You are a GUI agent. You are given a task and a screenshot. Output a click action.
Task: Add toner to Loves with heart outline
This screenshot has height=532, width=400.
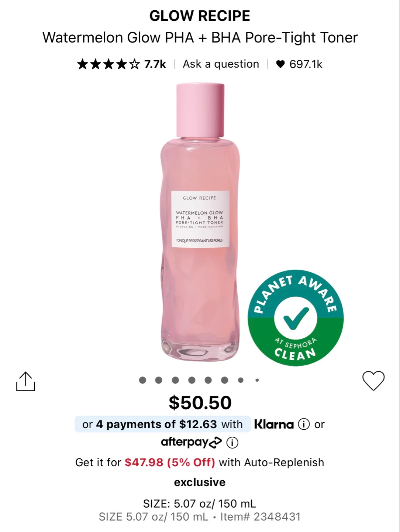[373, 381]
